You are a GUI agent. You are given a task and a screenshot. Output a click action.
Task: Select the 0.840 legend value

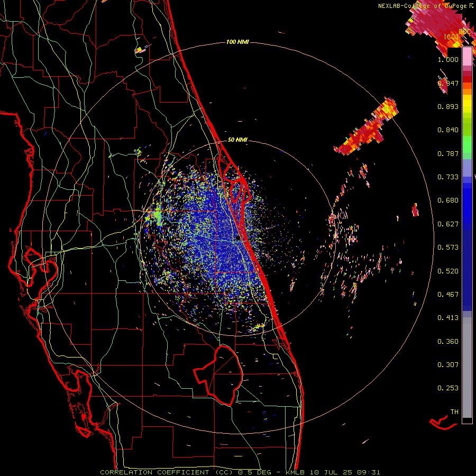point(448,130)
